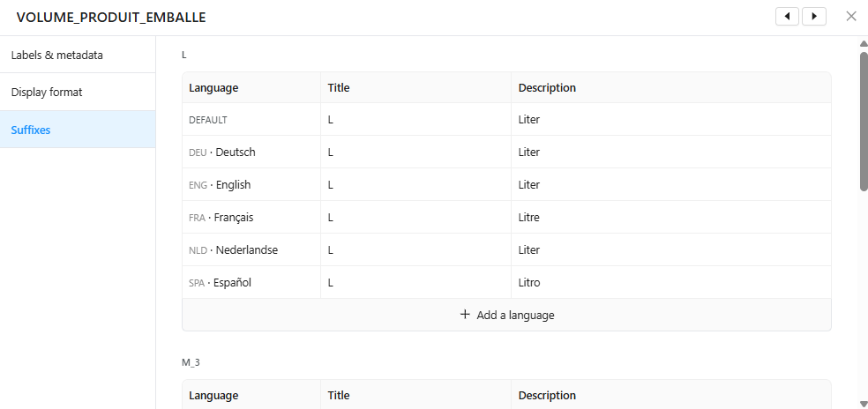Click the NLD · Nederlandse language cell
This screenshot has height=409, width=868.
pyautogui.click(x=251, y=250)
